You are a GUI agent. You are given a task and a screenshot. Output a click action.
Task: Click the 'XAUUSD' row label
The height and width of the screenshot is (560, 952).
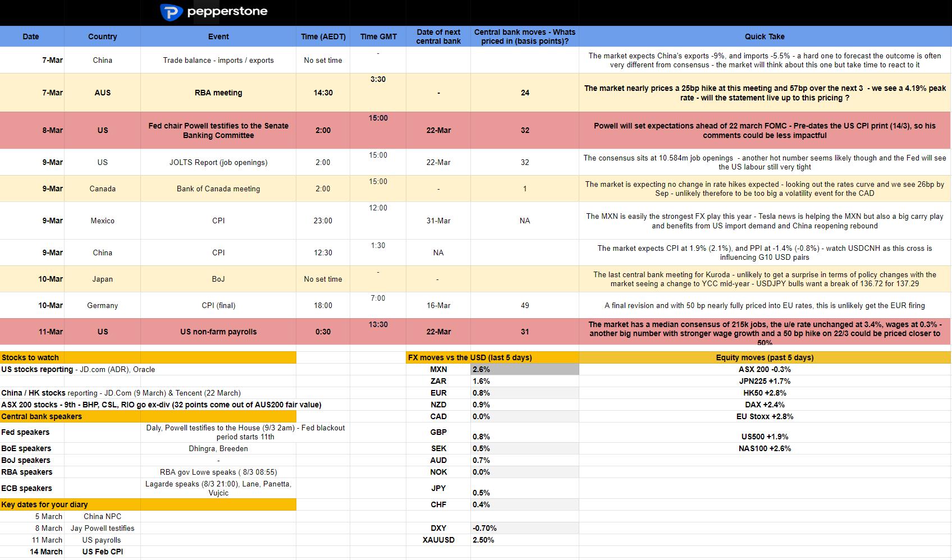438,540
